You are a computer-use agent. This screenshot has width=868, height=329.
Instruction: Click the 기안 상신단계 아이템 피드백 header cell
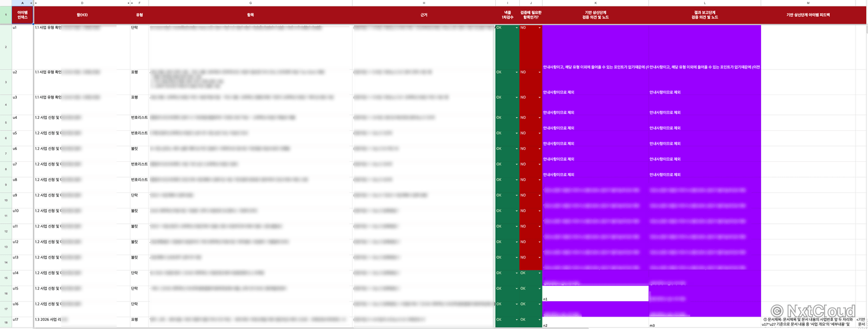(x=808, y=15)
